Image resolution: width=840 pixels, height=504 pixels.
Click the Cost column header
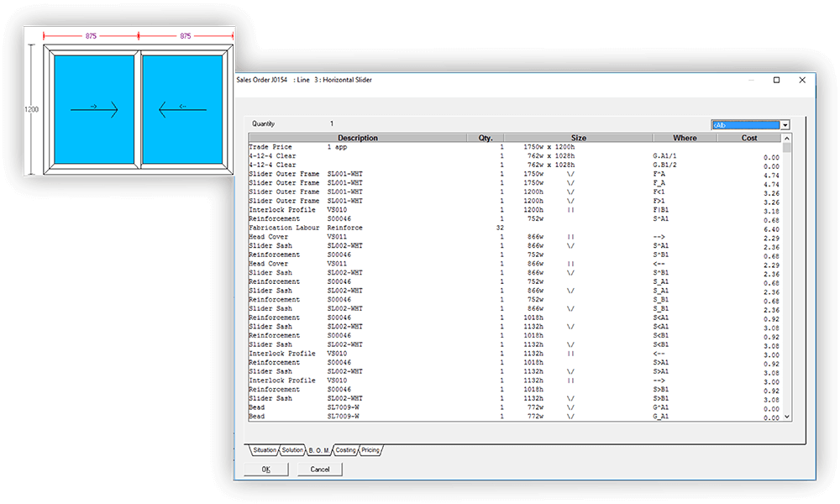[x=748, y=138]
